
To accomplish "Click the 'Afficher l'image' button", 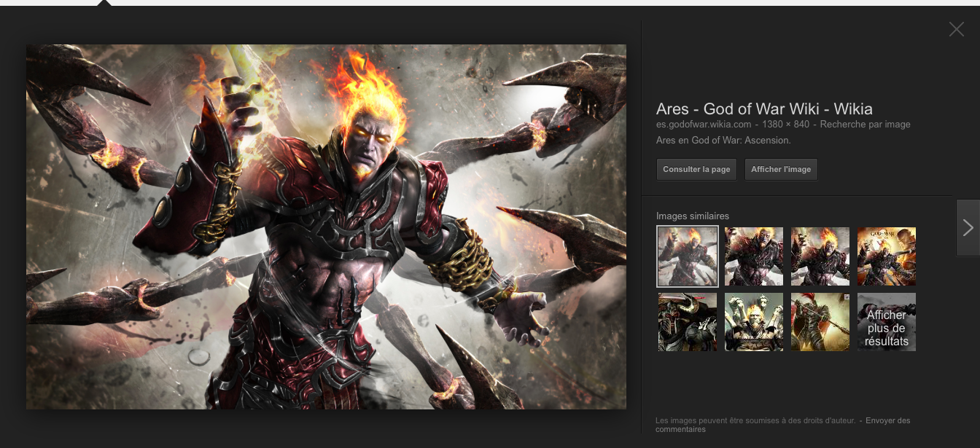I will pos(781,169).
